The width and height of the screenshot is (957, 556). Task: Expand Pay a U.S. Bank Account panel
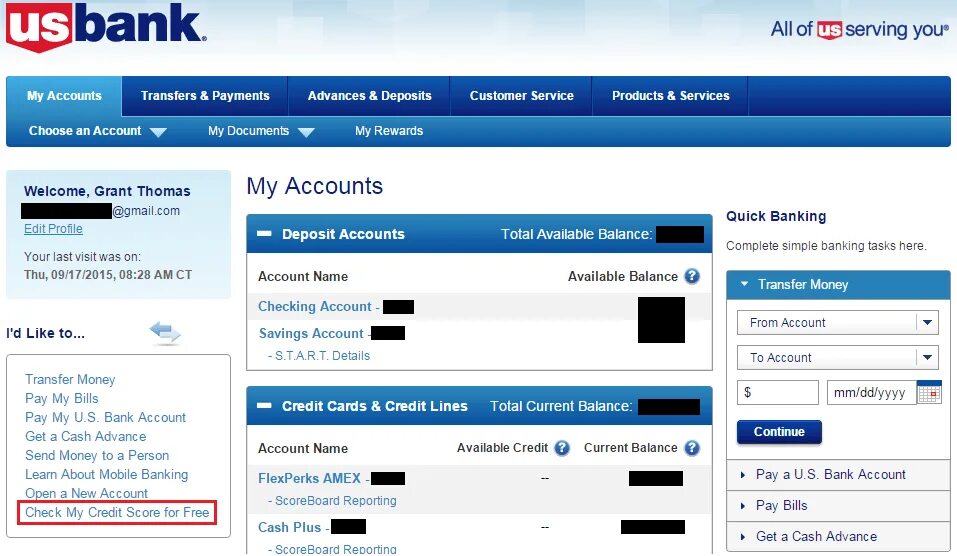tap(838, 474)
